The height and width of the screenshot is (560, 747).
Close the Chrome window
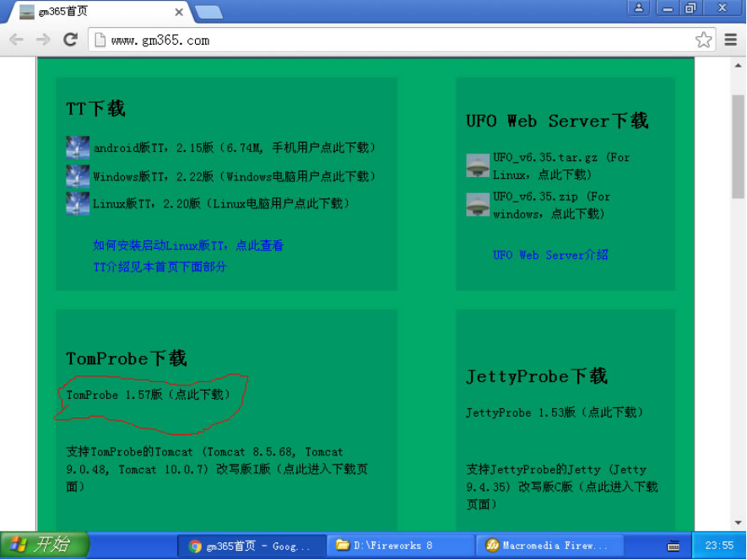pos(723,8)
